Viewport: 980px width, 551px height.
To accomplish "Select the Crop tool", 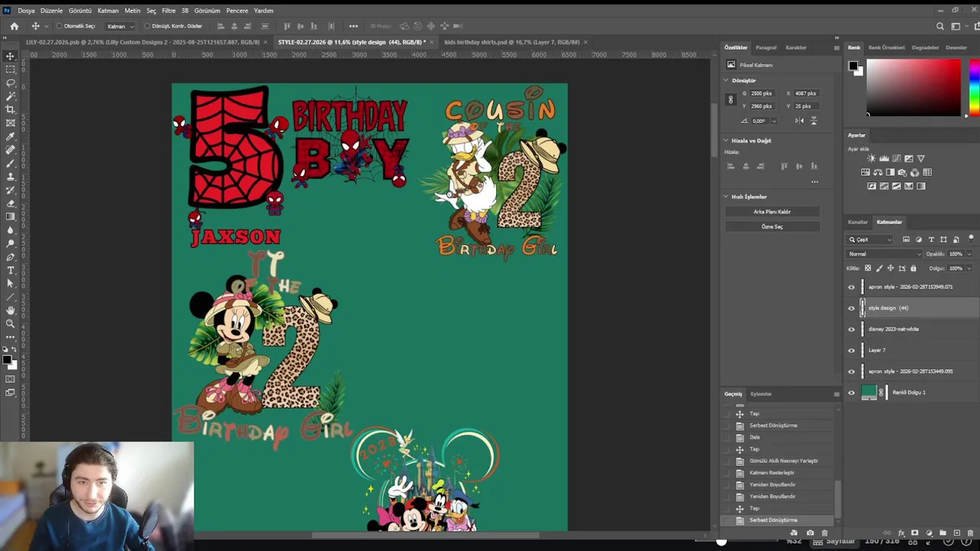I will point(11,109).
